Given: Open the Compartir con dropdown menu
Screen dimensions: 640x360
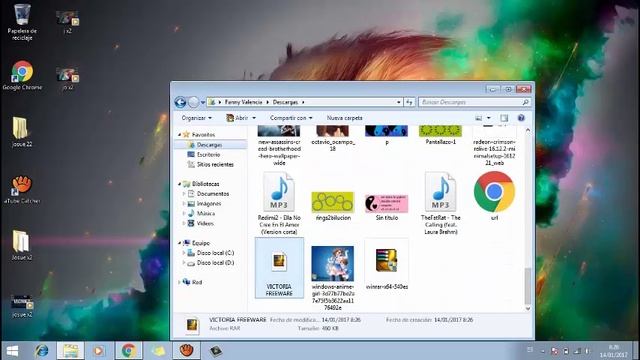Looking at the screenshot, I should (291, 118).
